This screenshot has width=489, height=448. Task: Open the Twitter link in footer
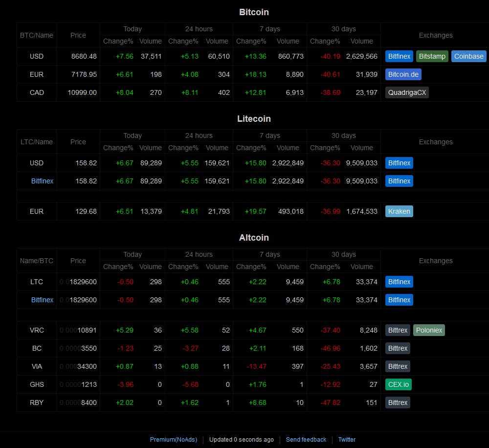347,439
